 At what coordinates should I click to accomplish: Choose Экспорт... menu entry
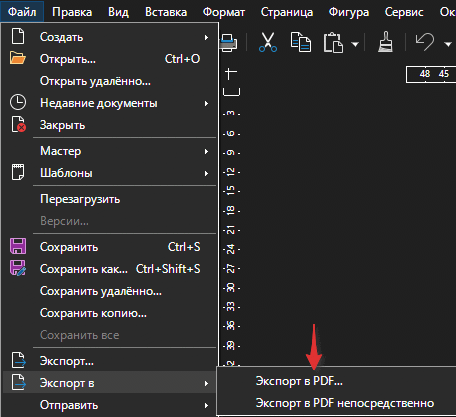(109, 361)
